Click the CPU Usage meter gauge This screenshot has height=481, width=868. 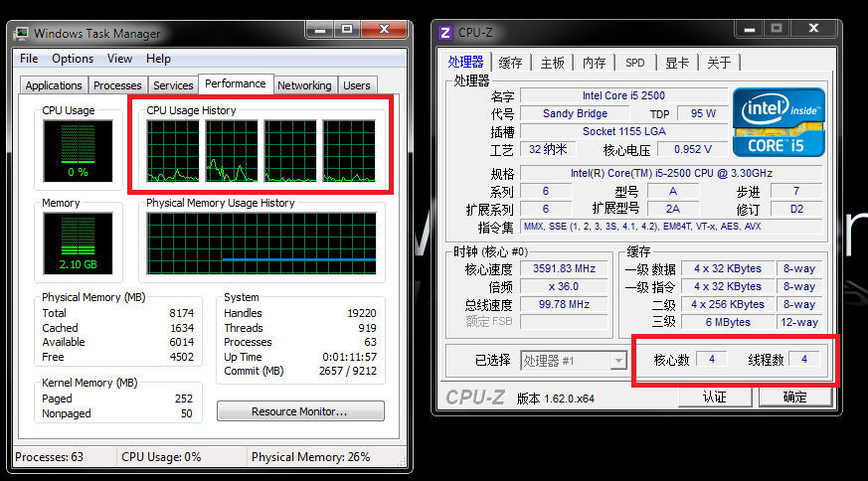[71, 151]
